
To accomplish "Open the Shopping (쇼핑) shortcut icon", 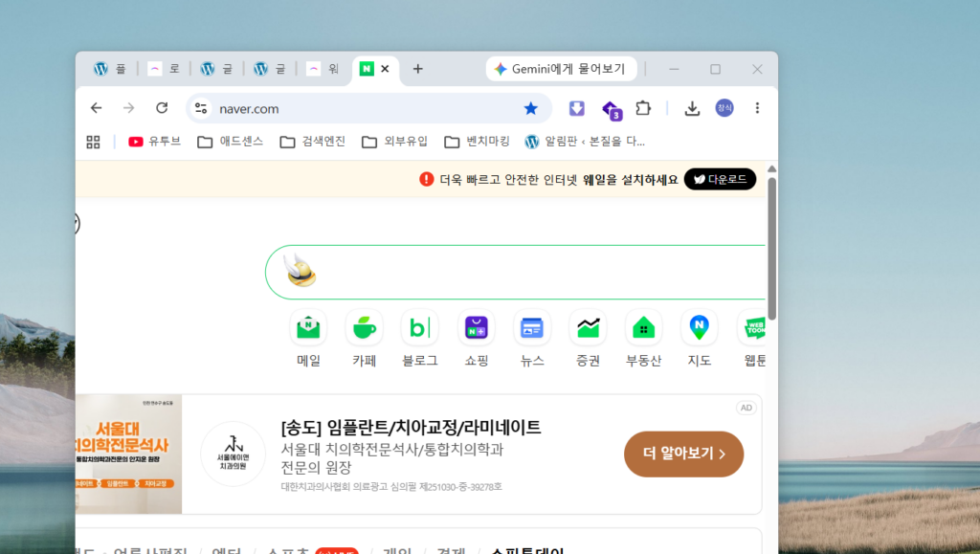I will click(476, 328).
